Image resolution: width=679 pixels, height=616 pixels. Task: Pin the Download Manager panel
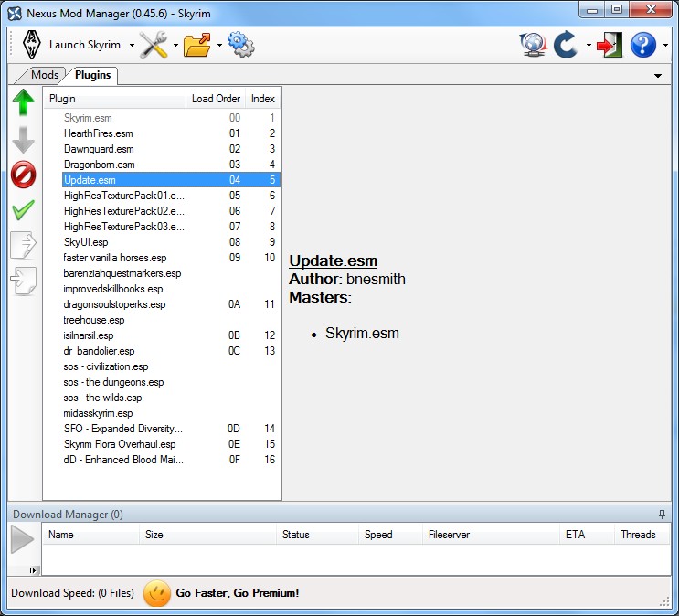tap(662, 515)
